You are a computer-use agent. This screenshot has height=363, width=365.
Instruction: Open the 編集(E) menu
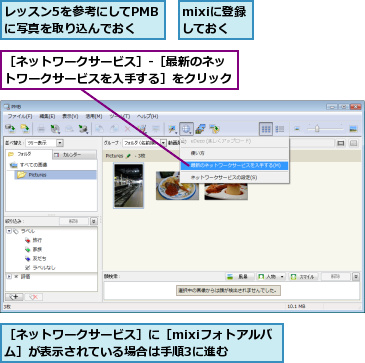[x=47, y=116]
